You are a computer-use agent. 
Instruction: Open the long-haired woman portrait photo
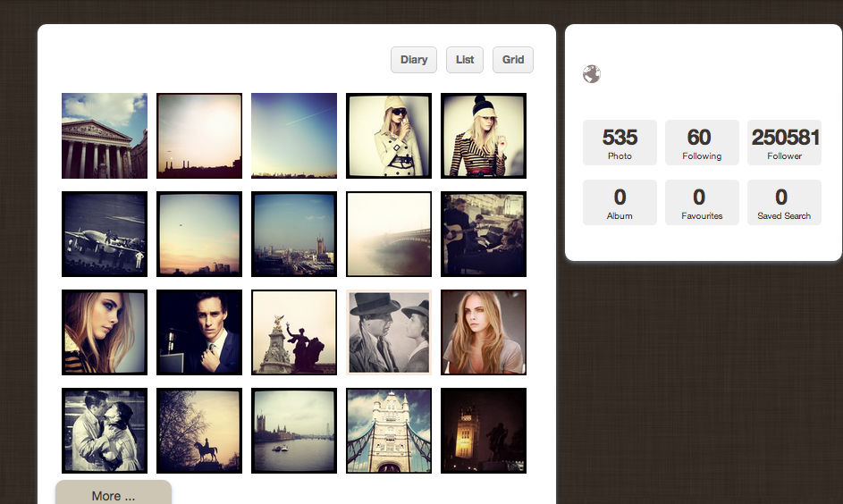tap(484, 332)
